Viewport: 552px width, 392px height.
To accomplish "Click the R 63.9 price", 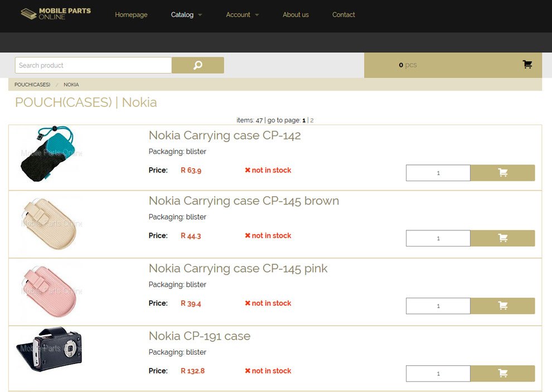I will pos(191,170).
